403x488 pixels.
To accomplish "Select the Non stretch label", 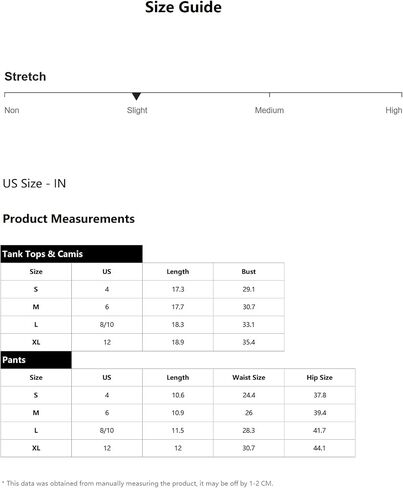I will pos(12,110).
